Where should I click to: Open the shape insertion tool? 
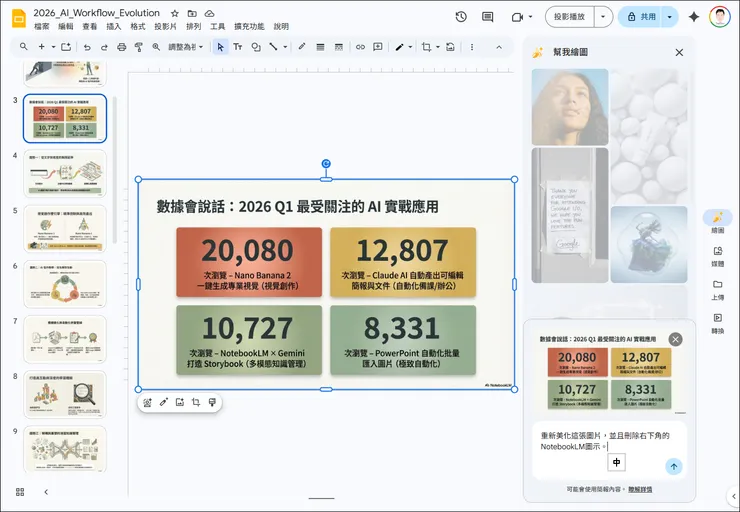pos(256,47)
